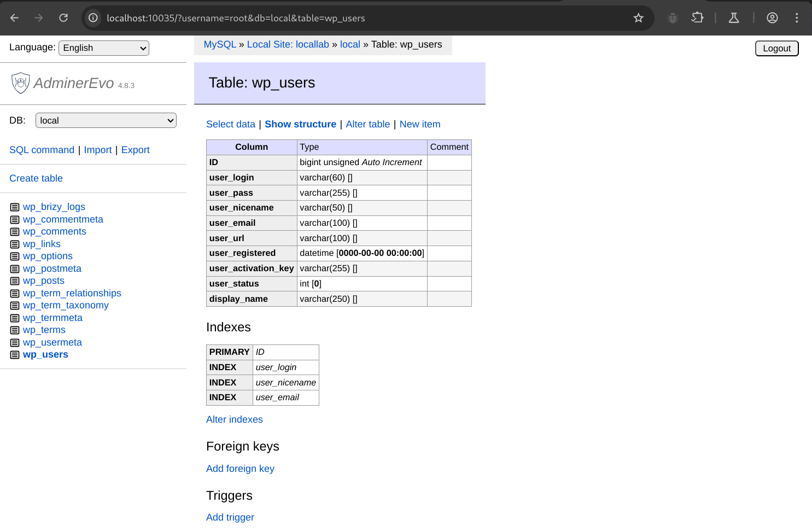This screenshot has width=812, height=532.
Task: Open the SQL command link
Action: click(42, 150)
